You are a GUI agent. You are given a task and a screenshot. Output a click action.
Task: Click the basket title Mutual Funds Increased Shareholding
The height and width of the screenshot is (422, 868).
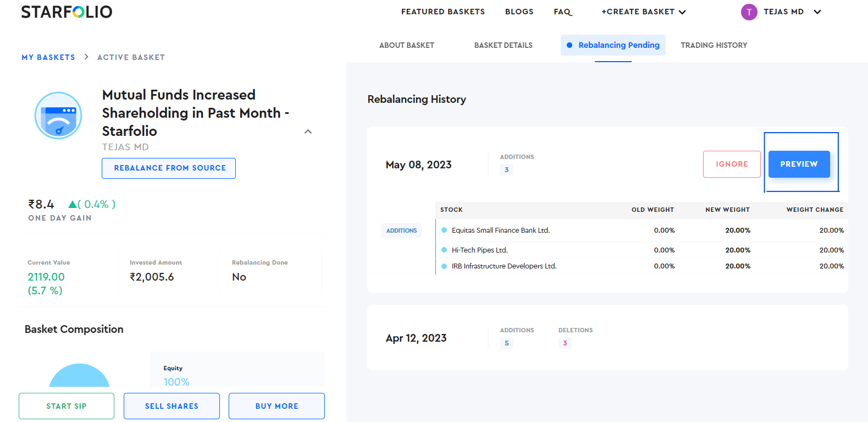tap(195, 113)
